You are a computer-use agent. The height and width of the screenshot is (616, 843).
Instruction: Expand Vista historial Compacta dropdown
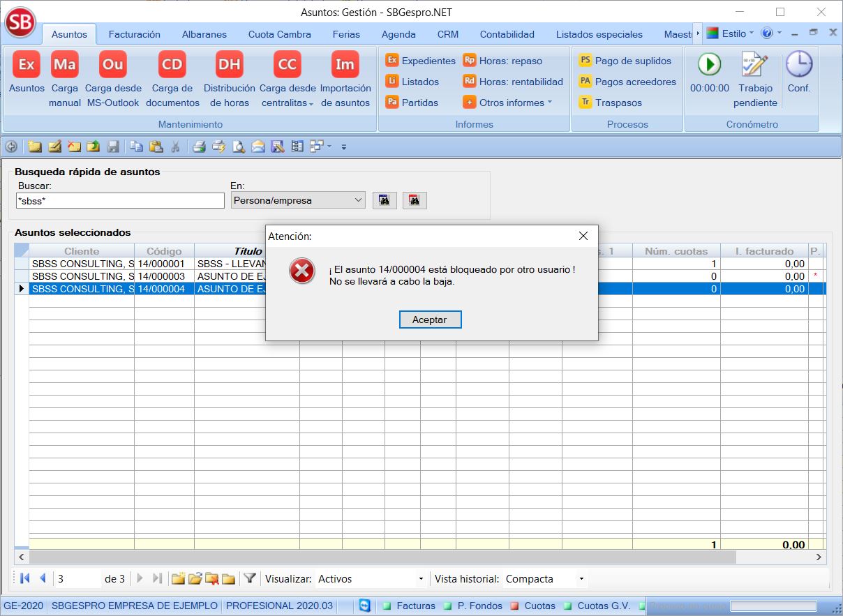coord(581,579)
